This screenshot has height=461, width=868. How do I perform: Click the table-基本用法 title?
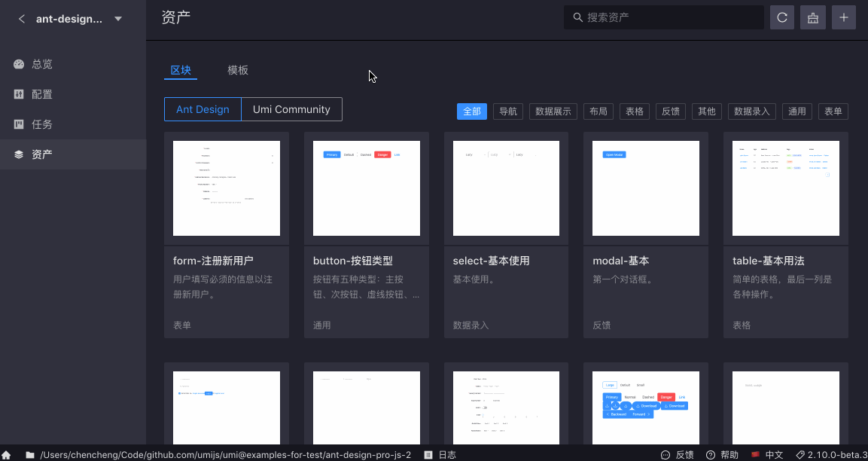769,261
